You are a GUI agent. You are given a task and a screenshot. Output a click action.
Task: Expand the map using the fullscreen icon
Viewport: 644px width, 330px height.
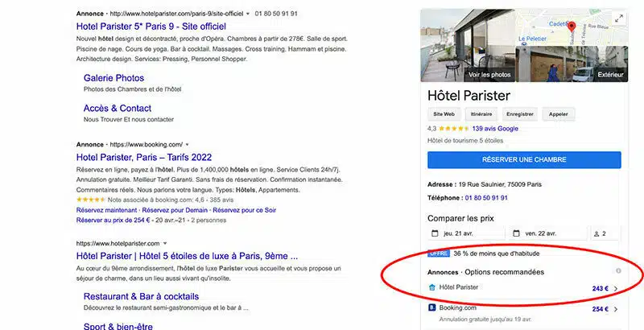[x=618, y=19]
